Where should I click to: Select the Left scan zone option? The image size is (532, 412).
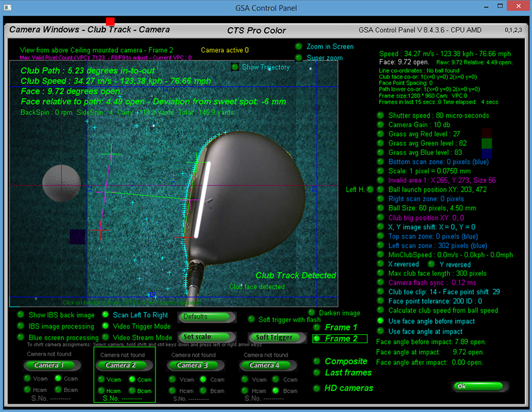click(380, 246)
